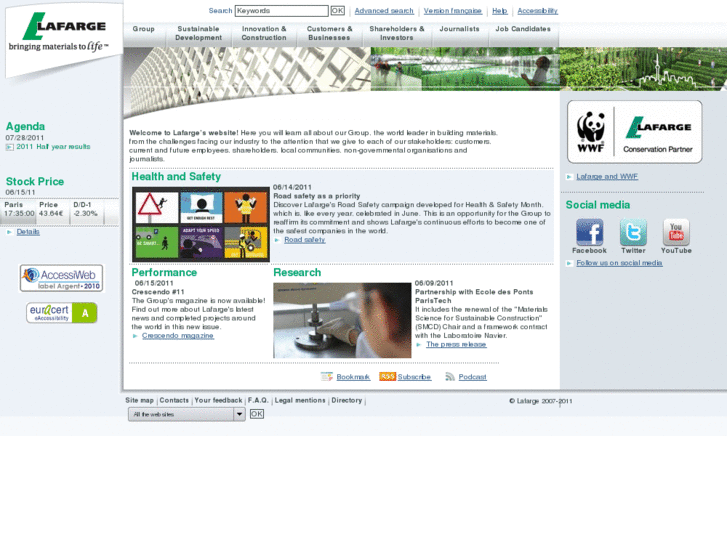The height and width of the screenshot is (545, 727).
Task: Click the AccessiWeb label Argent 2010 badge
Action: tap(61, 278)
